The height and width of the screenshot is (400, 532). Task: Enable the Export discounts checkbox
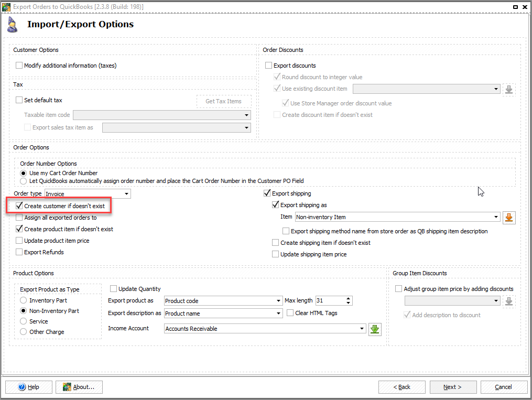(x=269, y=65)
